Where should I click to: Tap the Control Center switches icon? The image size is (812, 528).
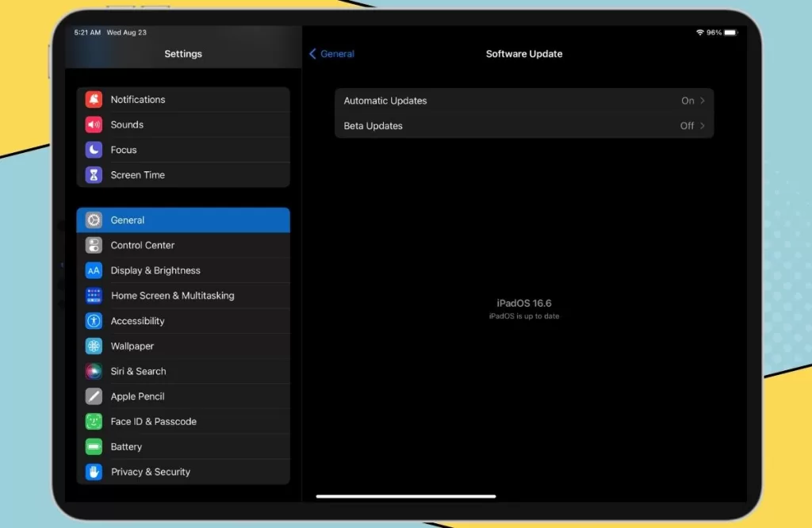(x=94, y=245)
